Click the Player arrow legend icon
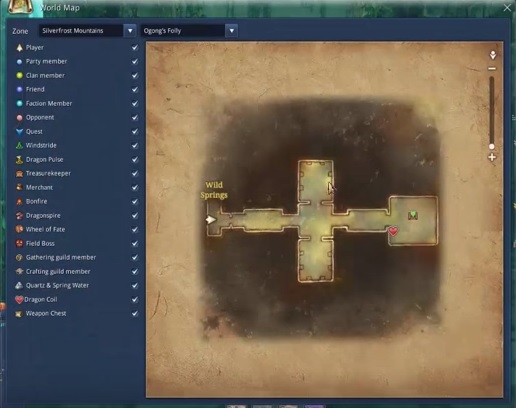 [20, 48]
